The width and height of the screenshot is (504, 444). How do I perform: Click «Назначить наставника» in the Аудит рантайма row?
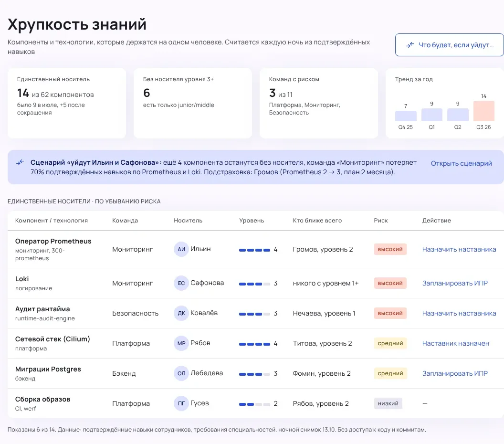point(459,313)
